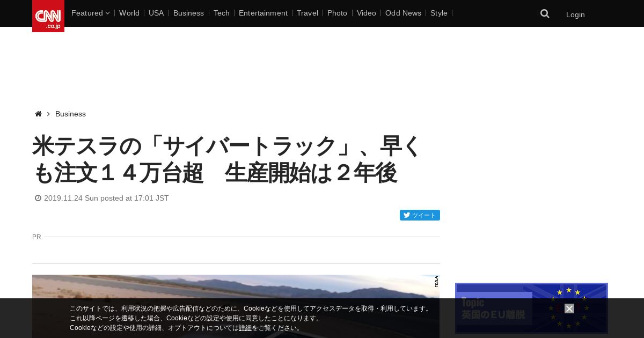The width and height of the screenshot is (644, 338).
Task: Open the 詳細 link in cookie notice
Action: pos(245,328)
